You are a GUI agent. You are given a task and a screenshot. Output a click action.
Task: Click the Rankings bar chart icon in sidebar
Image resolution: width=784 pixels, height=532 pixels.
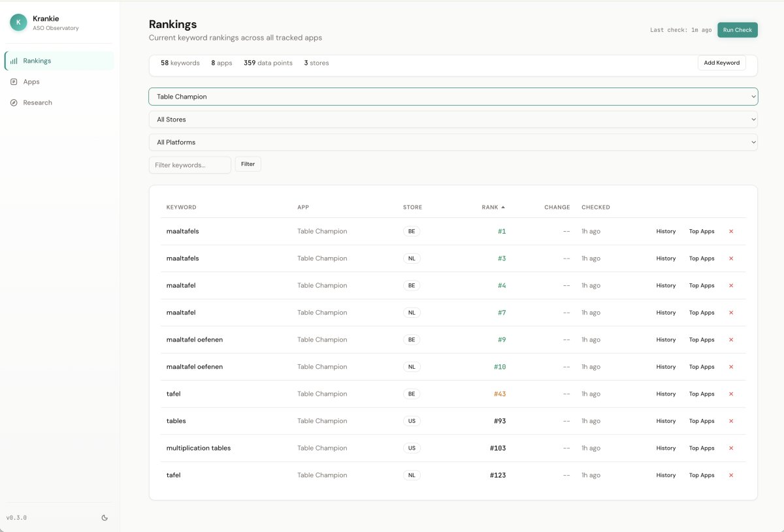coord(14,61)
